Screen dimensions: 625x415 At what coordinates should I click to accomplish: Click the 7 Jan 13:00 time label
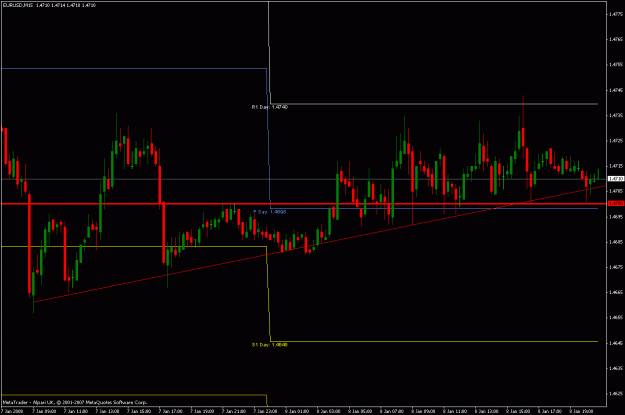(108, 411)
